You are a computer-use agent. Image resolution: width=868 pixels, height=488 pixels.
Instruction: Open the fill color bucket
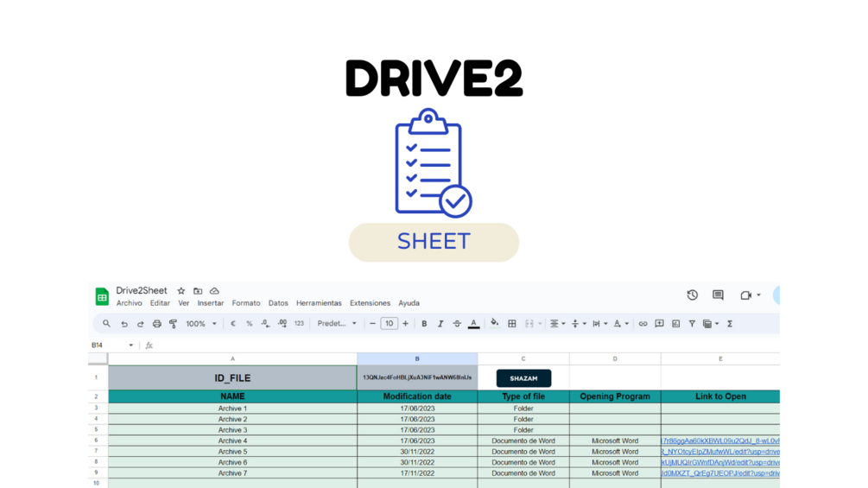494,323
